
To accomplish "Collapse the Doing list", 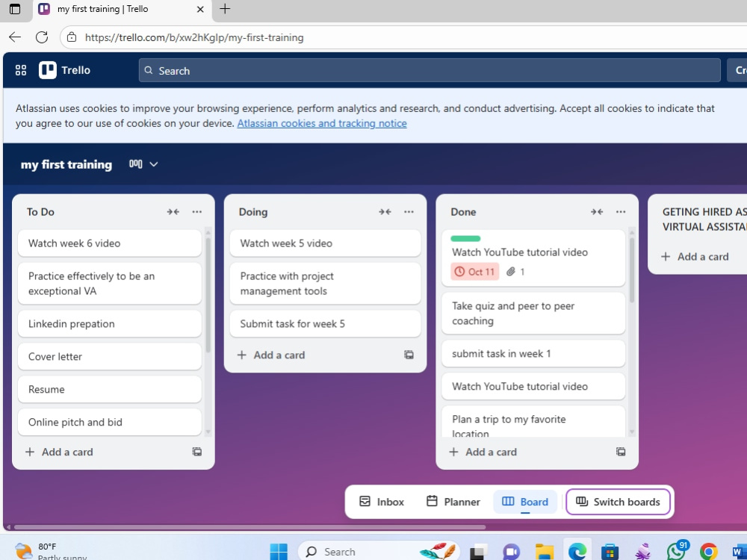I will [x=385, y=212].
